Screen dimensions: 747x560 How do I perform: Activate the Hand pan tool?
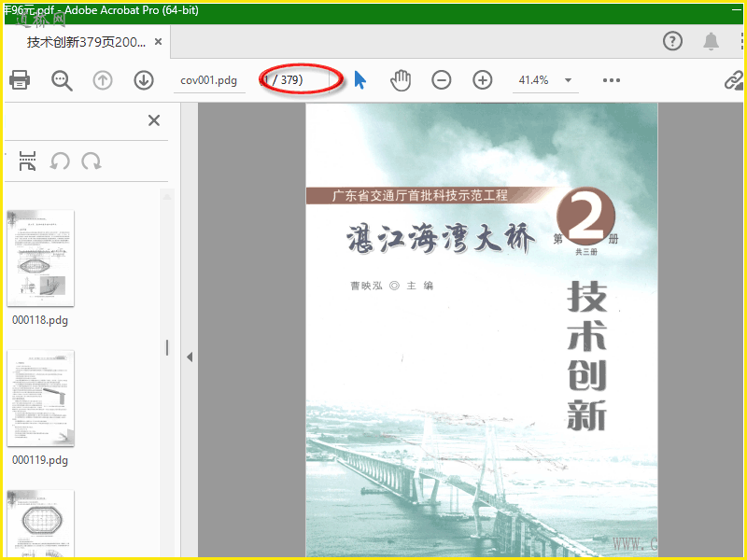[x=401, y=80]
